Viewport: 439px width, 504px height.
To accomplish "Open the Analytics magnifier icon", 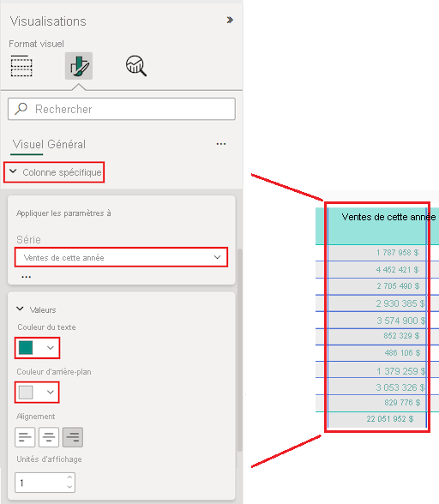I will 136,66.
